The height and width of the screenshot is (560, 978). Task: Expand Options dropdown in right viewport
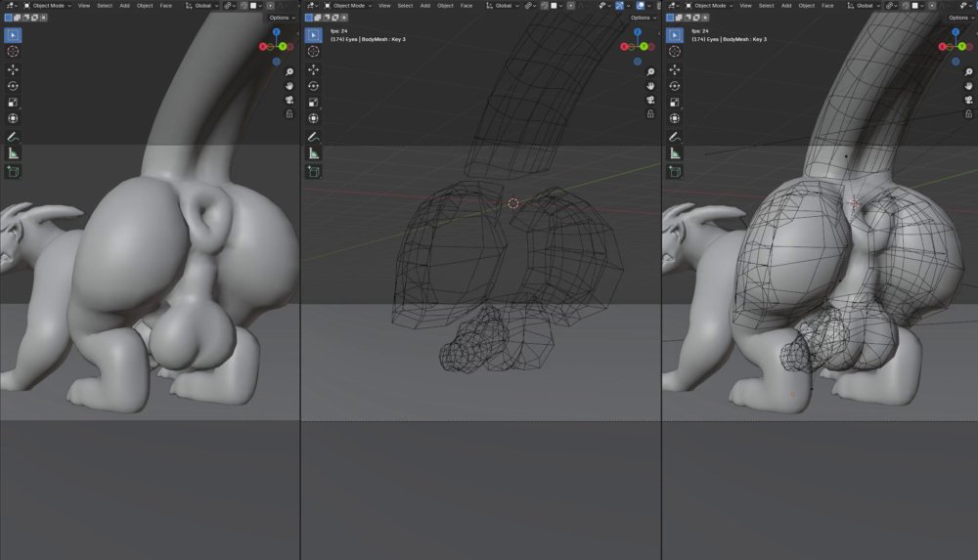point(960,18)
